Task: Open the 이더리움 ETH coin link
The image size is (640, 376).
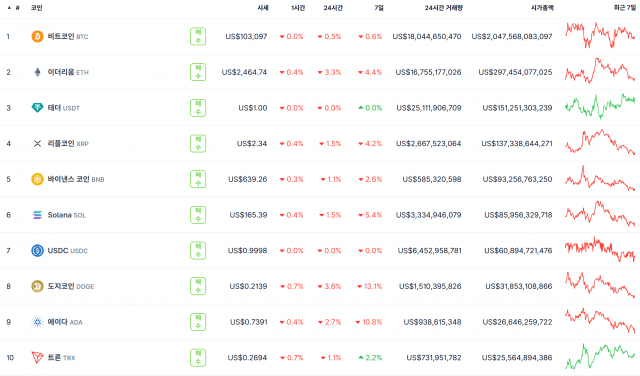Action: [x=68, y=72]
